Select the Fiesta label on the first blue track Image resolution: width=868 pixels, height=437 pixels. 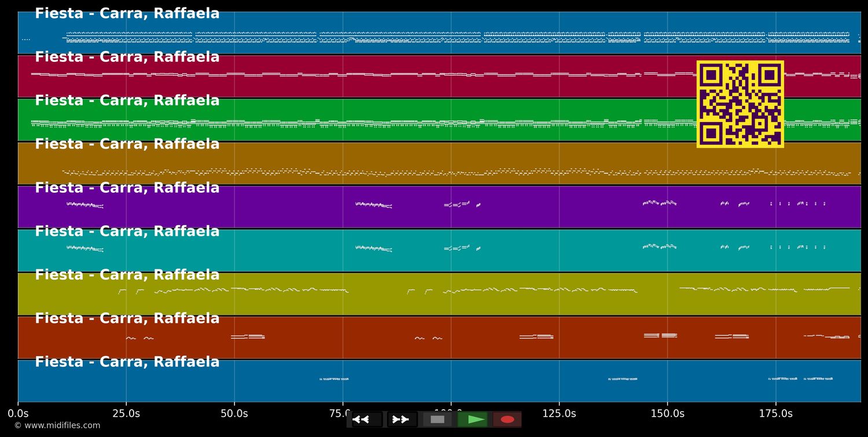coord(127,14)
